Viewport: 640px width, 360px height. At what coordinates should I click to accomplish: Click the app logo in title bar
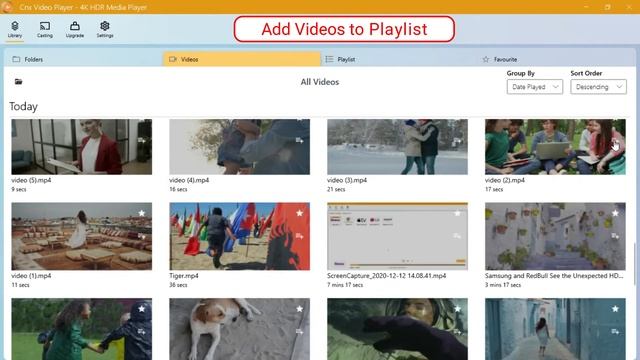pyautogui.click(x=7, y=7)
